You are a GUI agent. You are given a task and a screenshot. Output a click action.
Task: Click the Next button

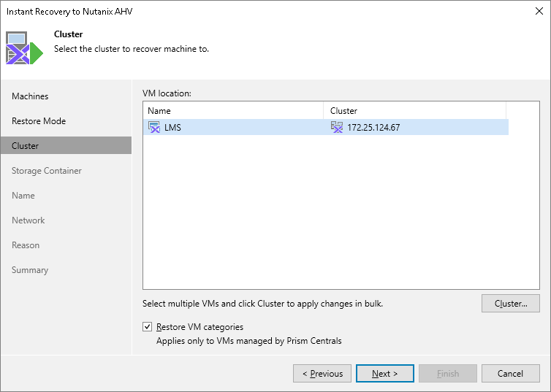coord(384,374)
